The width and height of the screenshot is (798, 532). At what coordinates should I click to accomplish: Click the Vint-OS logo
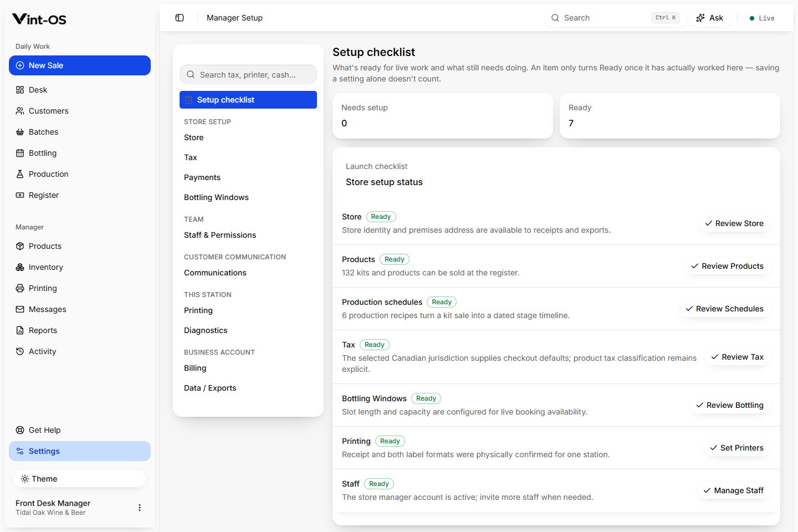[39, 19]
